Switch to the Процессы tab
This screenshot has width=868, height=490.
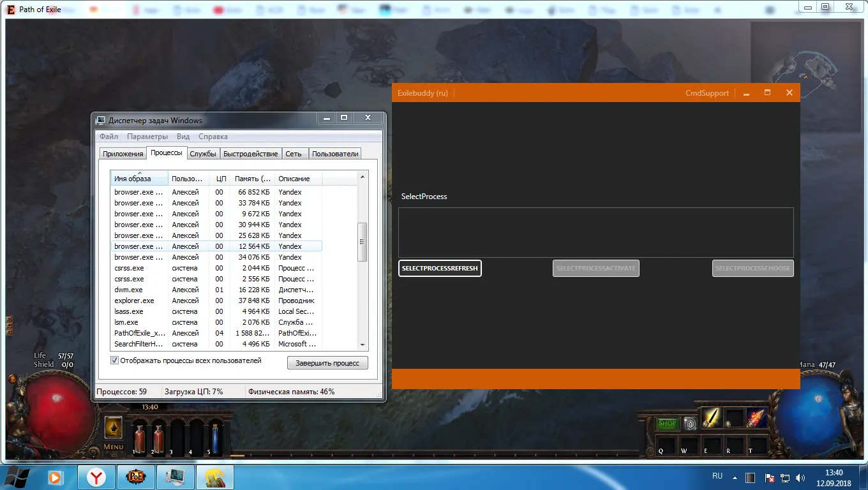[167, 153]
